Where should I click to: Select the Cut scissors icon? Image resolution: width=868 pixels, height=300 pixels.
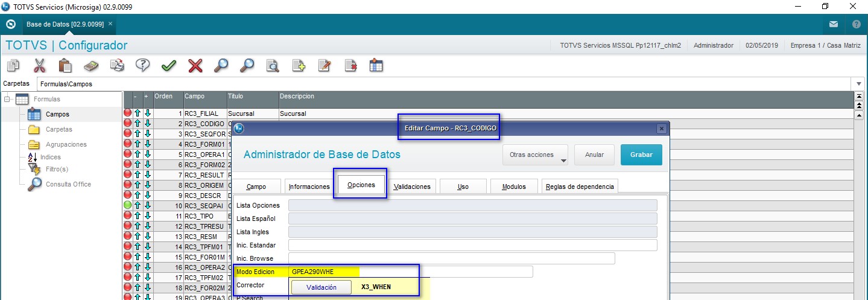[39, 65]
